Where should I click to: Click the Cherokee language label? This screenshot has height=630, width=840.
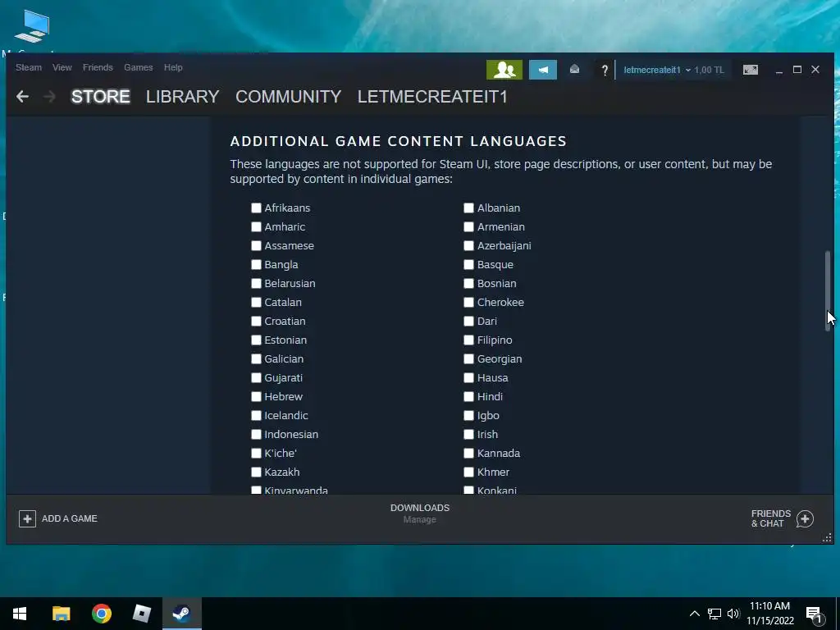(500, 302)
